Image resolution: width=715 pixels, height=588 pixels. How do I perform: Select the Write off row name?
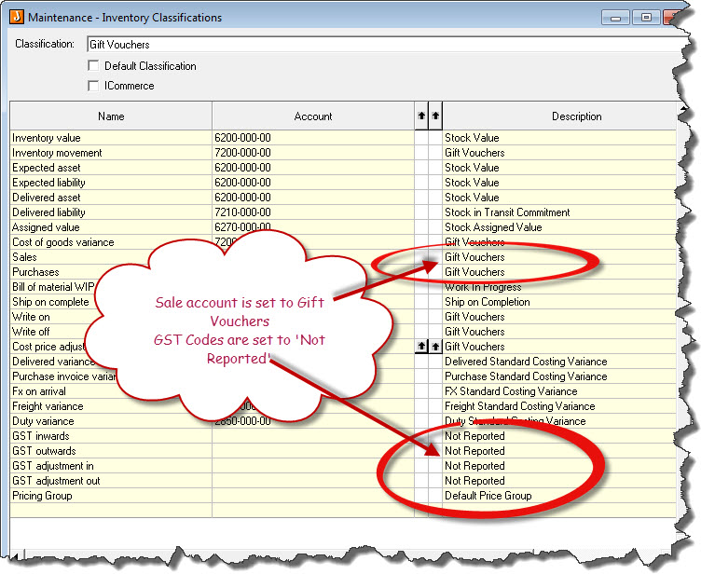[x=31, y=332]
